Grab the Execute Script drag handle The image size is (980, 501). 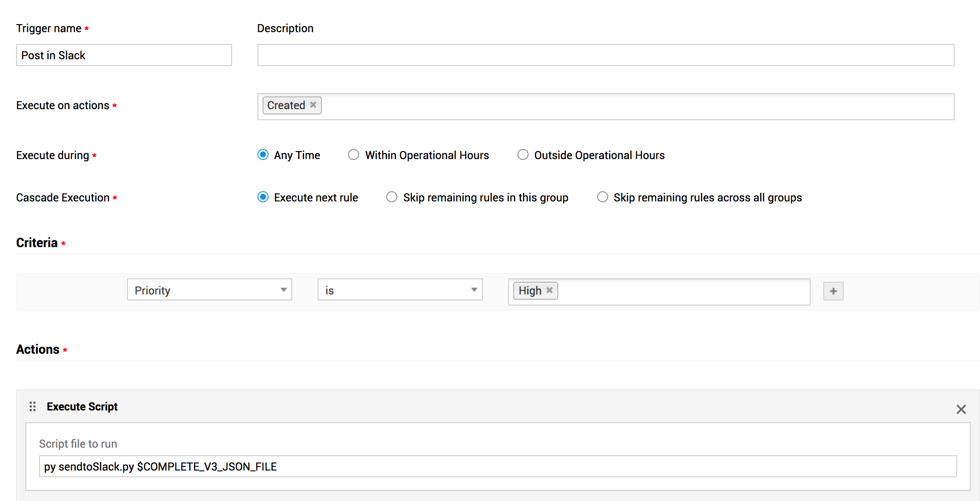33,407
